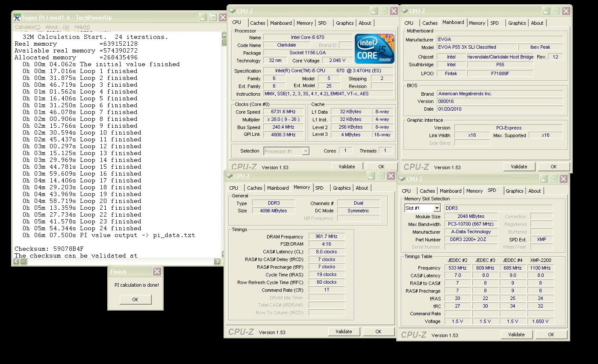Switch to Graphics tab in SPD window
Viewport: 598px width, 364px height.
514,191
